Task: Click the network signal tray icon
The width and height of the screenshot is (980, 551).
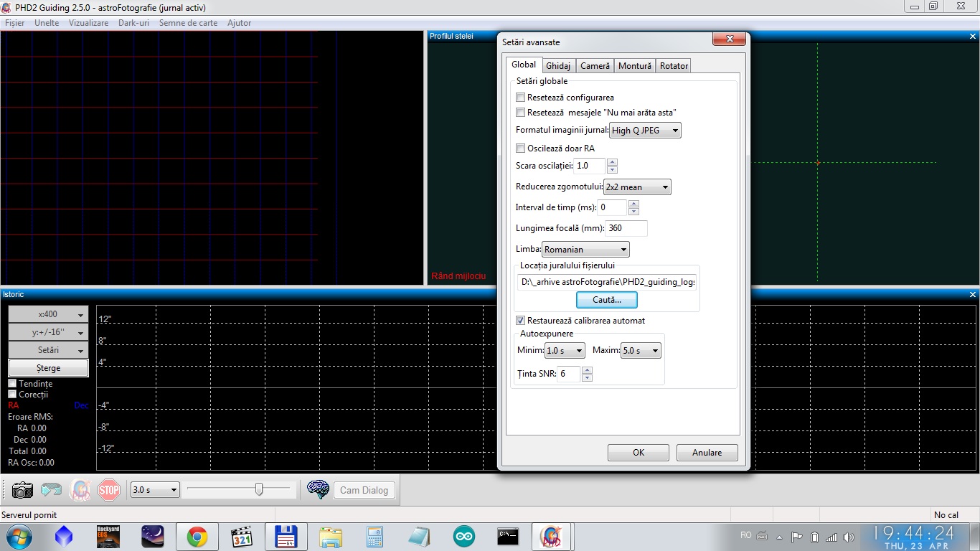Action: [x=831, y=537]
